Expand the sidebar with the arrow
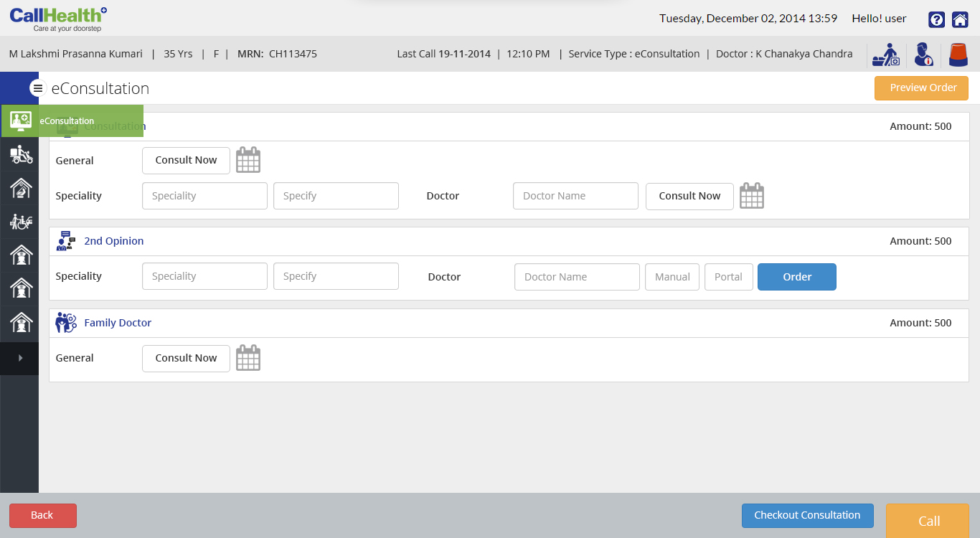 click(20, 358)
